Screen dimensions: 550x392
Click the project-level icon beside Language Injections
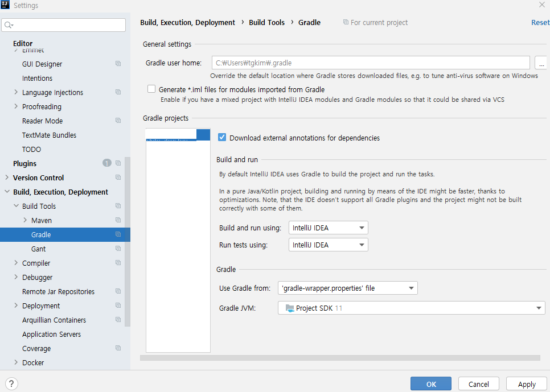118,92
